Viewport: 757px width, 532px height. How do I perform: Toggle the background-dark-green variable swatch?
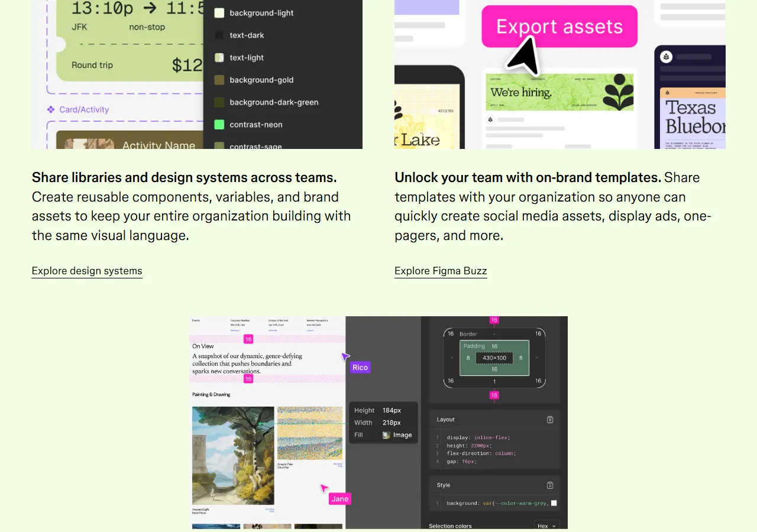click(219, 102)
